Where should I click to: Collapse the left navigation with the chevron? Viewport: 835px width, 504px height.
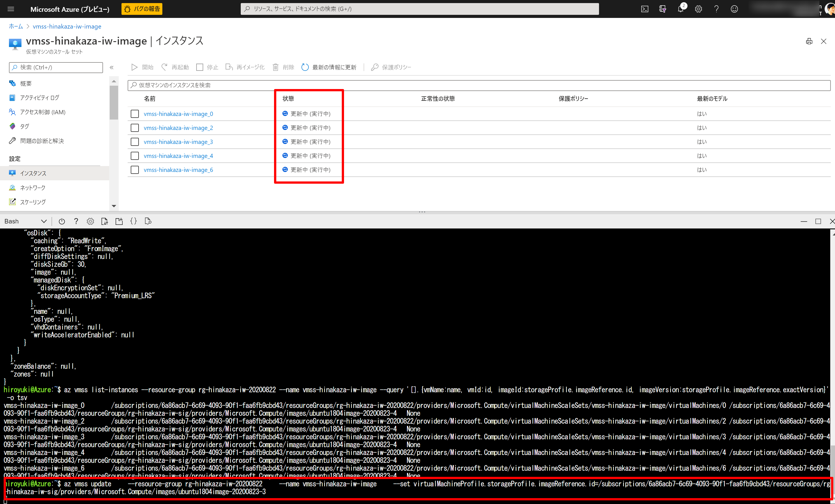[111, 67]
